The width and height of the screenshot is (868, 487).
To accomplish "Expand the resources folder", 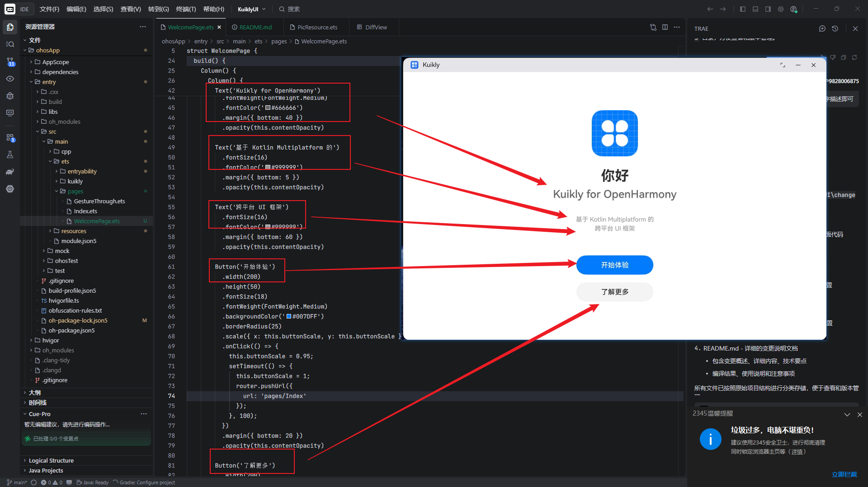I will [x=50, y=231].
